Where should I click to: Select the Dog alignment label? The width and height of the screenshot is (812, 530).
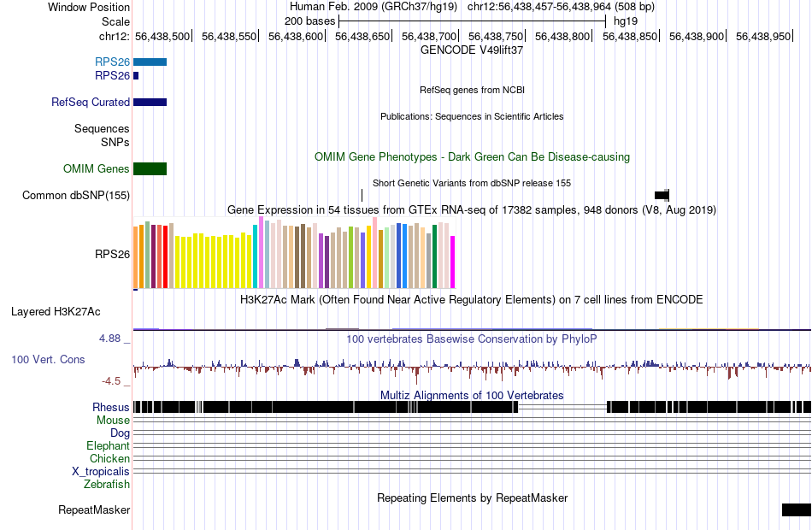[x=120, y=433]
